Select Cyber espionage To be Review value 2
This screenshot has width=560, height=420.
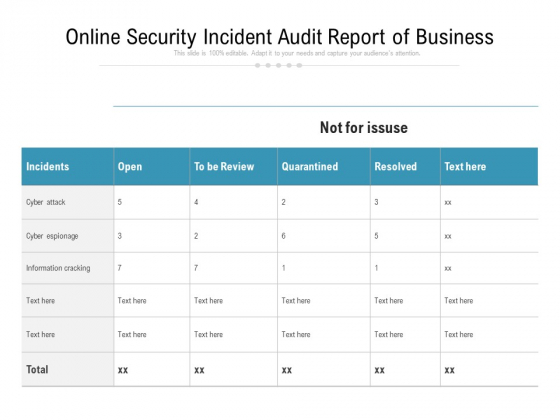(x=196, y=236)
